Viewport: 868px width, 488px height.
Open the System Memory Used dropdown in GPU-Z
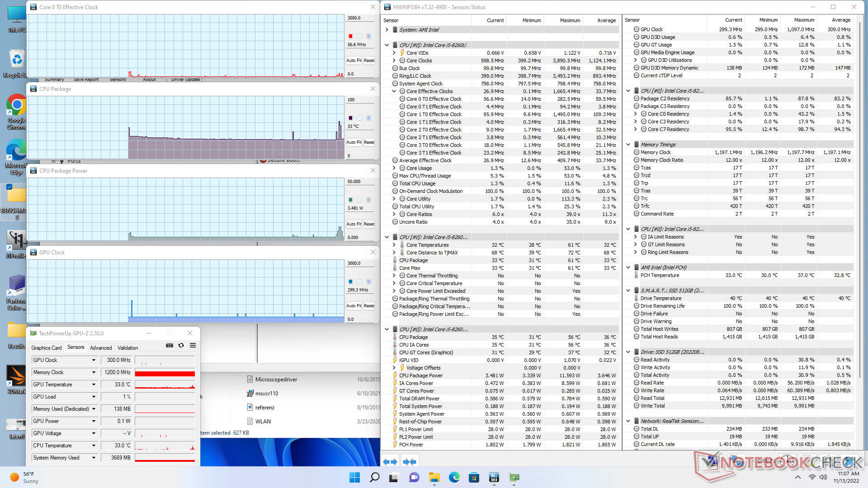click(94, 458)
